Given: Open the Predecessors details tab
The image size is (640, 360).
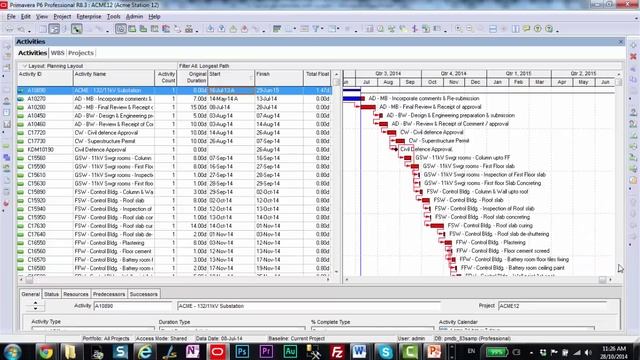Looking at the screenshot, I should click(x=109, y=294).
